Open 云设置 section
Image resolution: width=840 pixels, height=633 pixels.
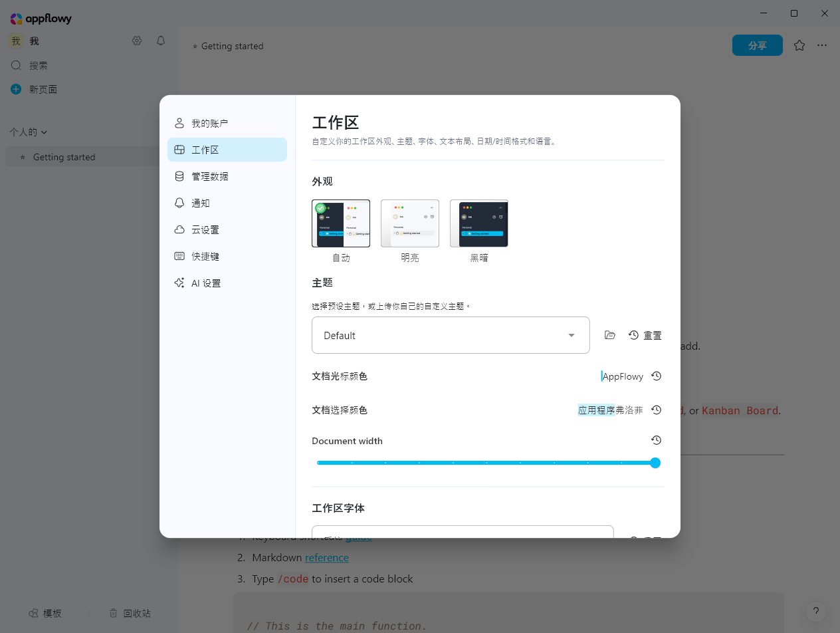(x=227, y=229)
